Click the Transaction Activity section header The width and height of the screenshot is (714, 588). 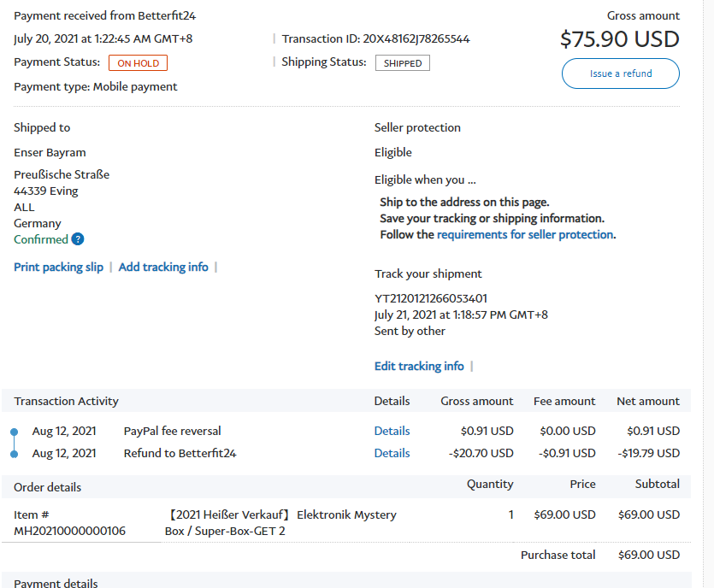(x=66, y=402)
